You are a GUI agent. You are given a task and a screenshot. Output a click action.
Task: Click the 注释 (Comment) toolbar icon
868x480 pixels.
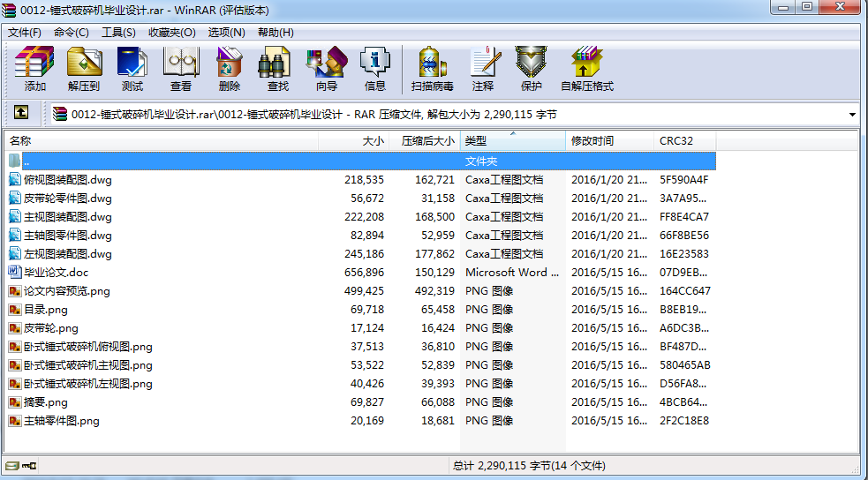[x=485, y=62]
